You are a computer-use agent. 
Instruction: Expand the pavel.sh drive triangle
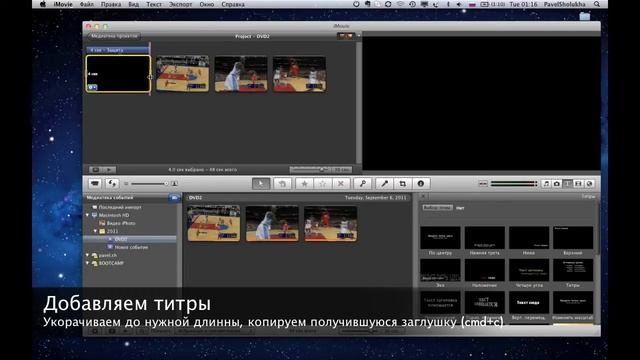point(87,255)
